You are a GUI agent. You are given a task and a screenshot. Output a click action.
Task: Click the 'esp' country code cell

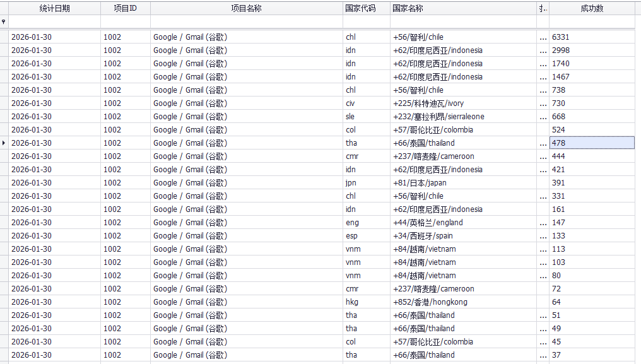click(x=367, y=235)
